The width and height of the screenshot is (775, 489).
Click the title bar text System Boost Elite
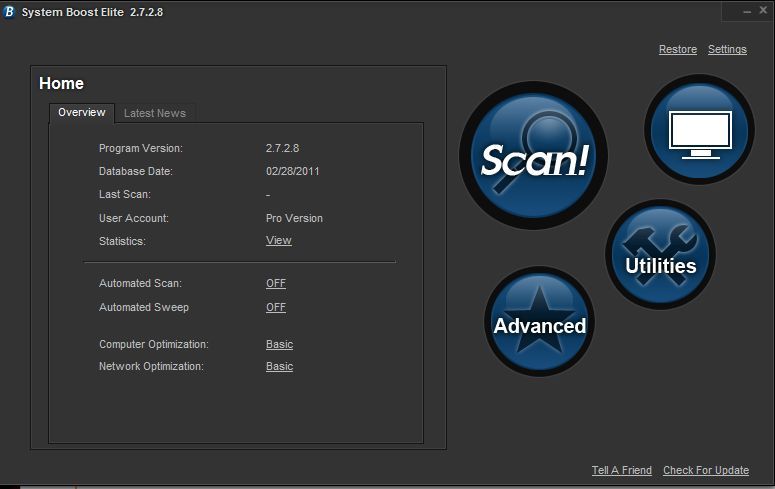(x=73, y=12)
